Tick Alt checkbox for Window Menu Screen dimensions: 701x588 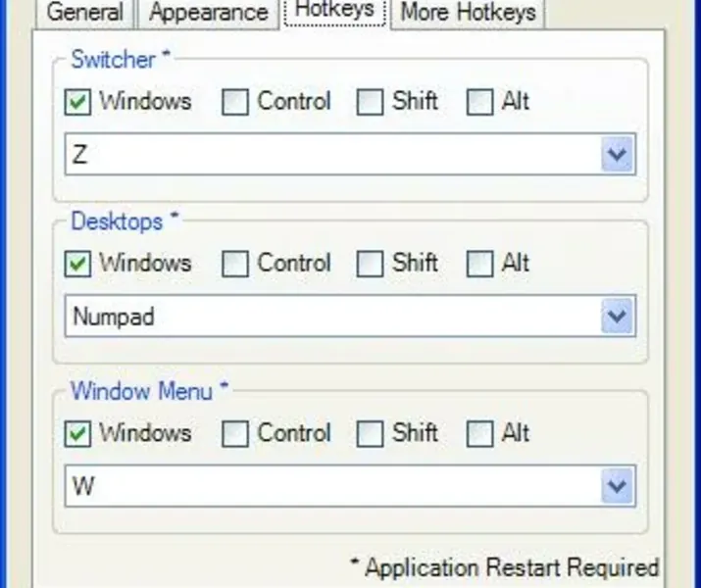click(479, 433)
